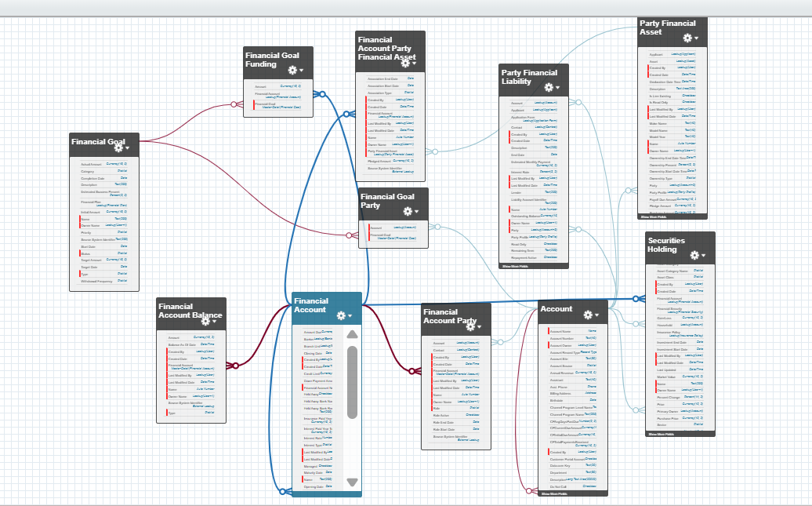Click Model Year field in Party Financial Asset
Screen dimensions: 812x506
click(672, 137)
